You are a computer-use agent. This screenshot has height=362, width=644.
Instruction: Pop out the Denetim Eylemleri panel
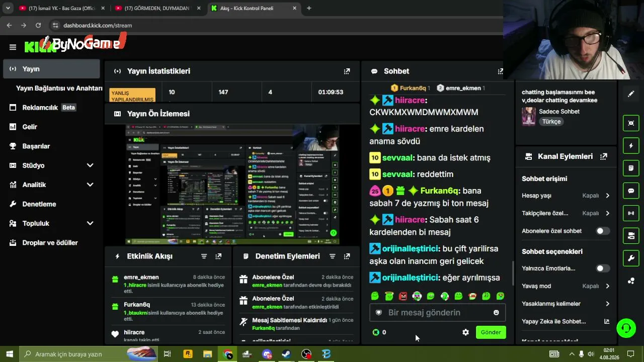347,256
